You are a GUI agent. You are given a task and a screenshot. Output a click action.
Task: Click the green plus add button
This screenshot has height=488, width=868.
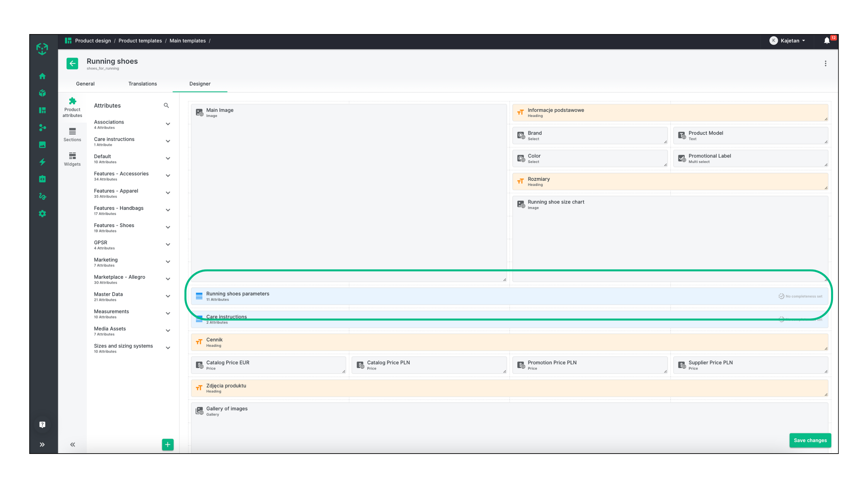pos(168,444)
